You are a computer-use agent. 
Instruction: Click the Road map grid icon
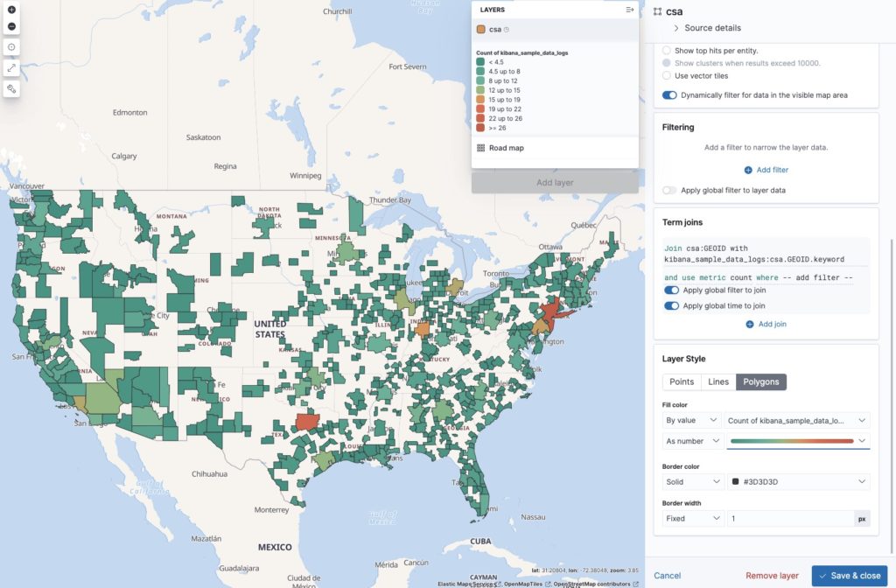click(481, 148)
